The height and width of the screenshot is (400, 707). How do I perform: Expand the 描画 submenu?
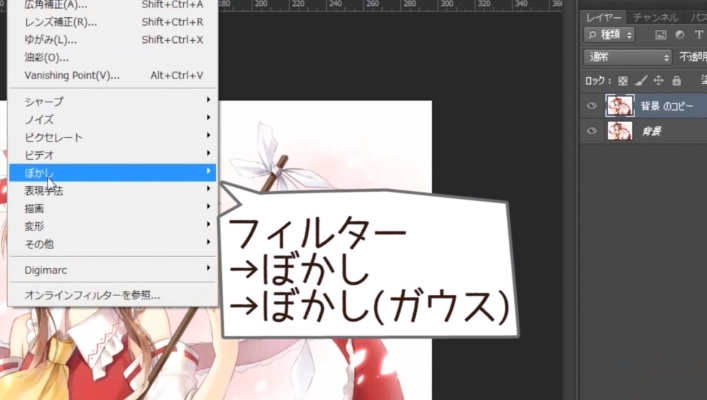[113, 208]
